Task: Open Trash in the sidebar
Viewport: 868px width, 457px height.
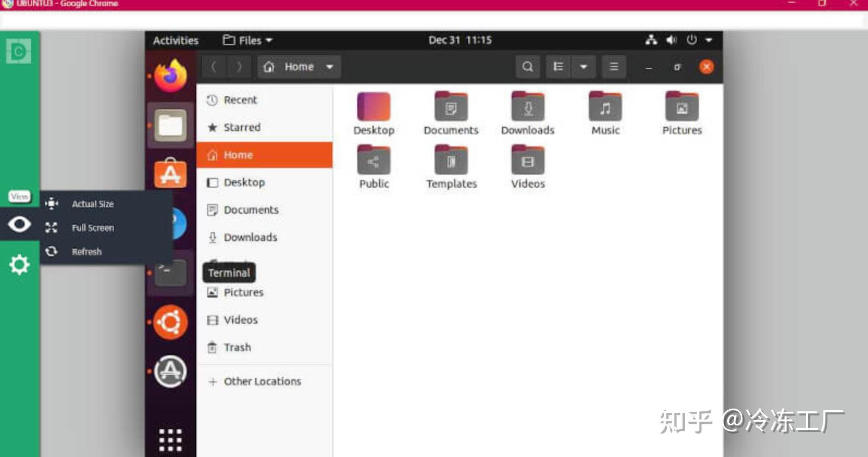Action: pos(264,348)
